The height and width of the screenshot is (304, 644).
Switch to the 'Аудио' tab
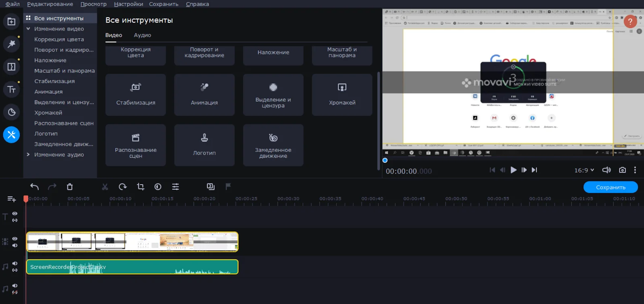tap(142, 35)
